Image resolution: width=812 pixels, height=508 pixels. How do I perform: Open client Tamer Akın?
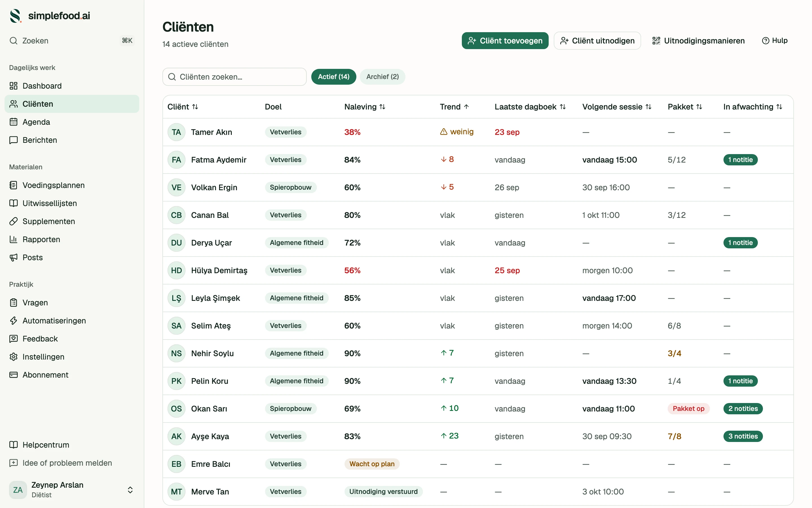[x=211, y=132]
